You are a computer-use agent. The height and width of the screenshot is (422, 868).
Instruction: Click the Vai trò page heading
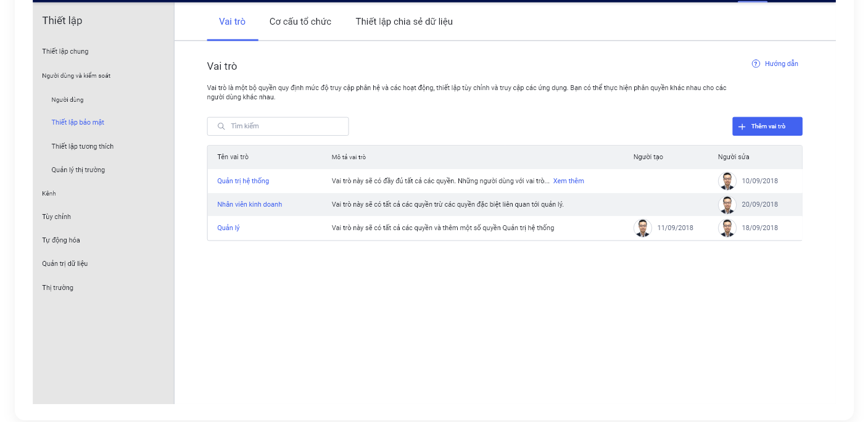click(222, 67)
